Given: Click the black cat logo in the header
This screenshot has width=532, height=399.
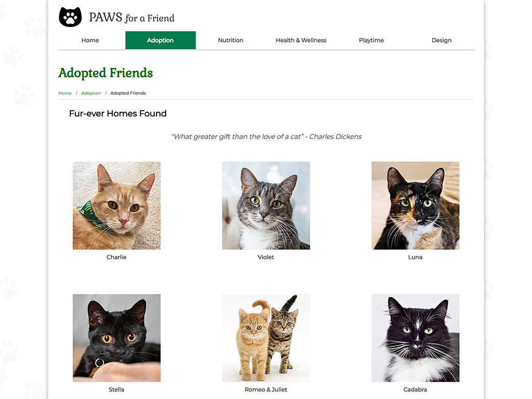Looking at the screenshot, I should [x=70, y=16].
